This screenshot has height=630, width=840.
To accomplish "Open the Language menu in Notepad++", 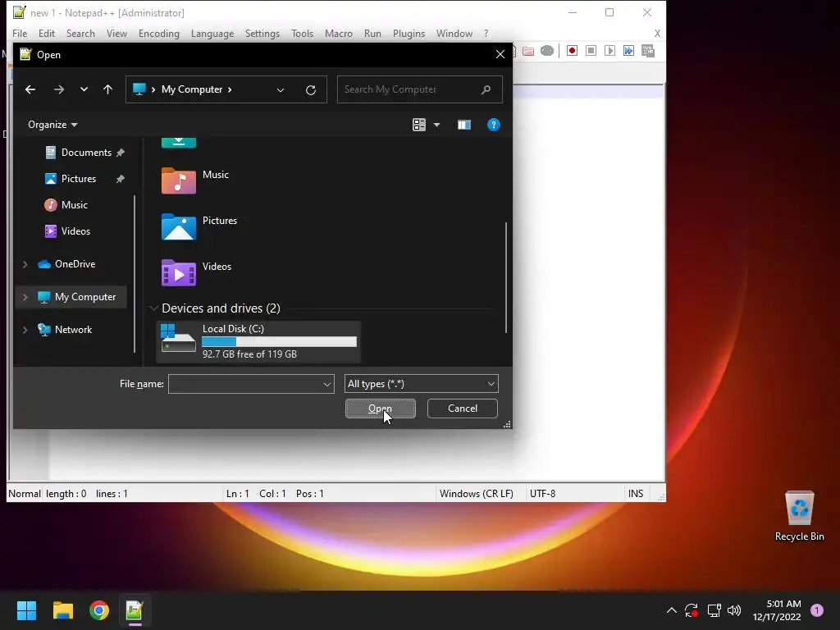I will pyautogui.click(x=212, y=33).
